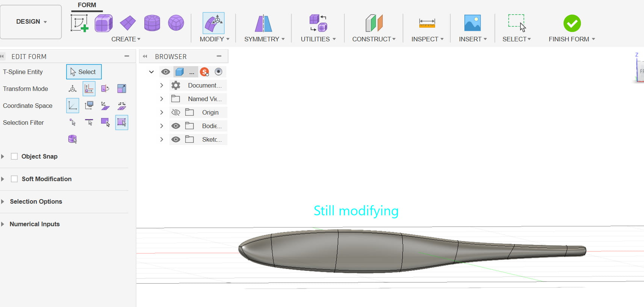Set Coordinate Space to World axes

coord(73,106)
